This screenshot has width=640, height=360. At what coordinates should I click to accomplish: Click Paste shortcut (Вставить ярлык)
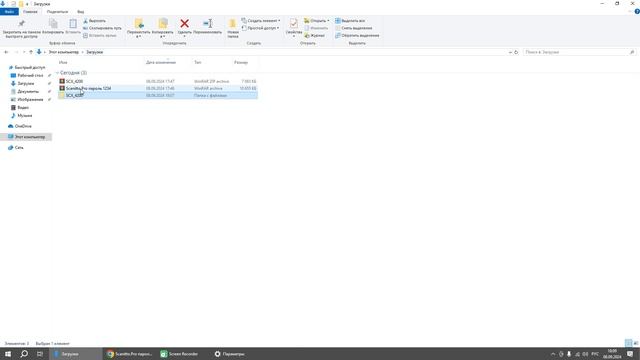pyautogui.click(x=100, y=36)
